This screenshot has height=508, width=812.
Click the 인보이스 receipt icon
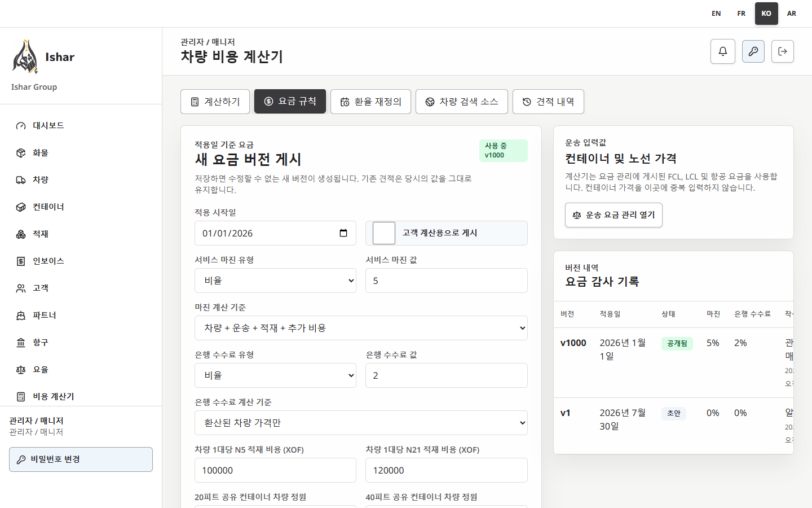coord(21,261)
